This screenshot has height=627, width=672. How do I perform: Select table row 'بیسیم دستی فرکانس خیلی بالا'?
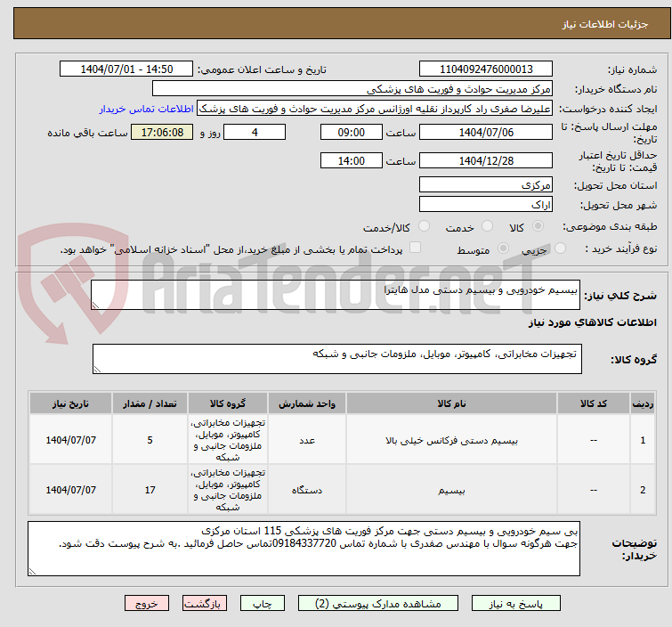pos(451,440)
